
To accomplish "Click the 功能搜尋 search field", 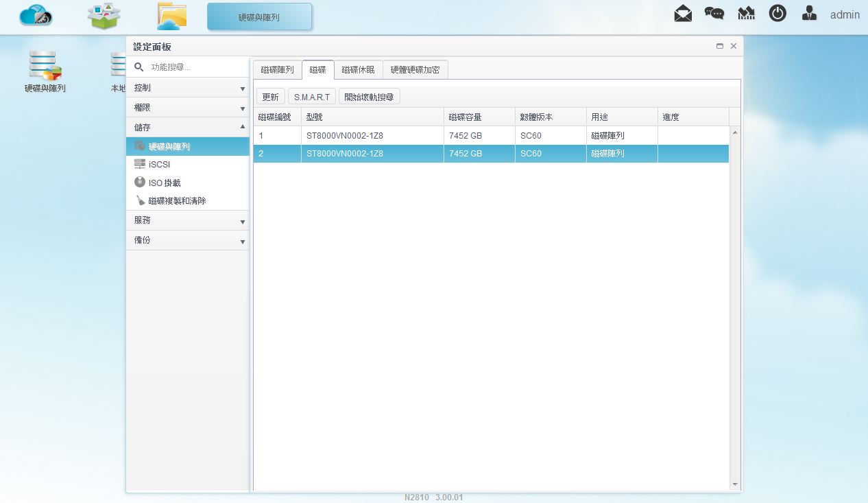I will tap(188, 67).
